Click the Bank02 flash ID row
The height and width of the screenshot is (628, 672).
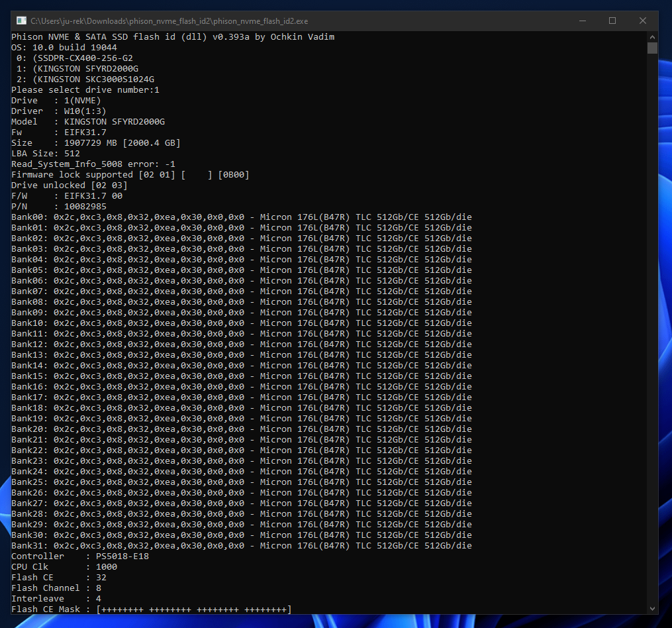(x=241, y=238)
